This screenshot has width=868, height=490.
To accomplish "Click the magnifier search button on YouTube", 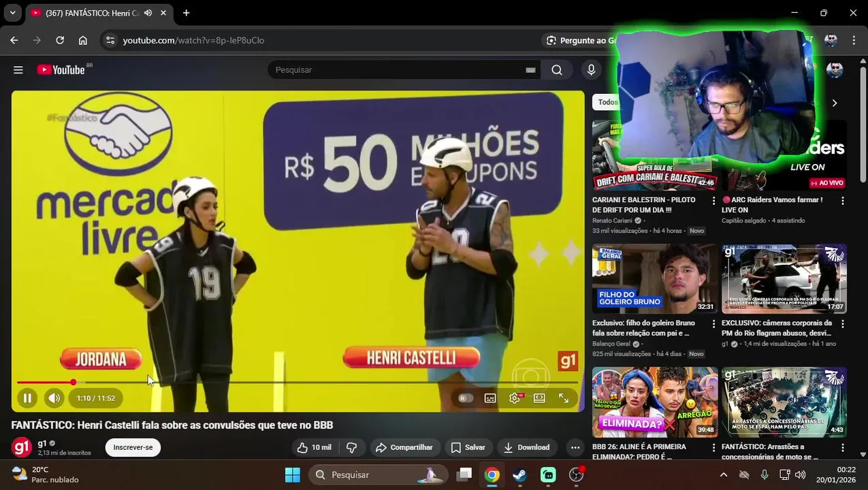I will coord(557,69).
